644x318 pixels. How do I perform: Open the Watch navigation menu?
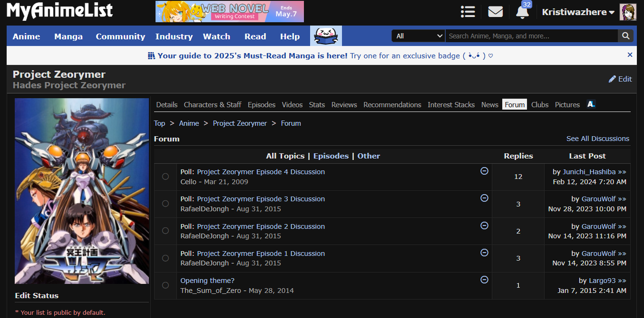[216, 36]
